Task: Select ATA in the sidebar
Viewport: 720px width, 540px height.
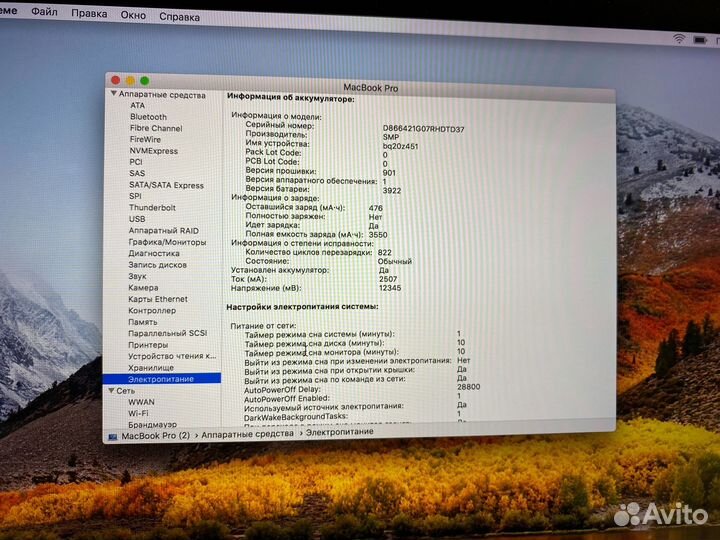Action: point(137,105)
